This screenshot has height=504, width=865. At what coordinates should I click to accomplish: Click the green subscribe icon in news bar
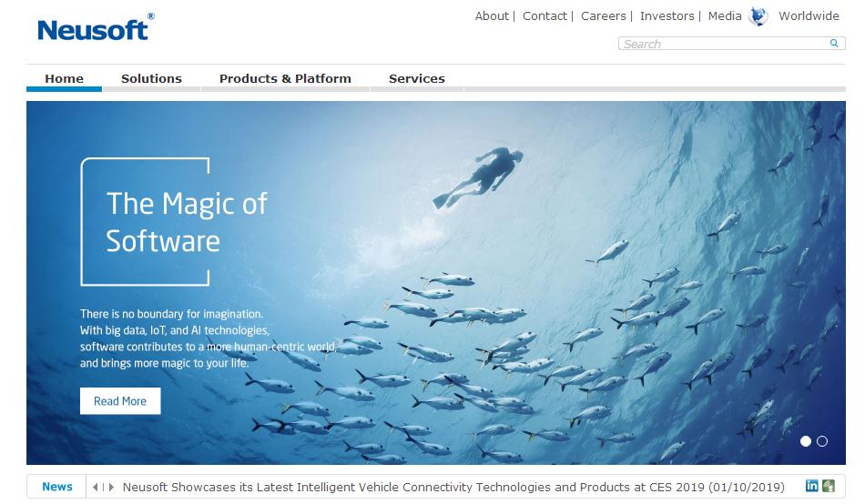828,486
